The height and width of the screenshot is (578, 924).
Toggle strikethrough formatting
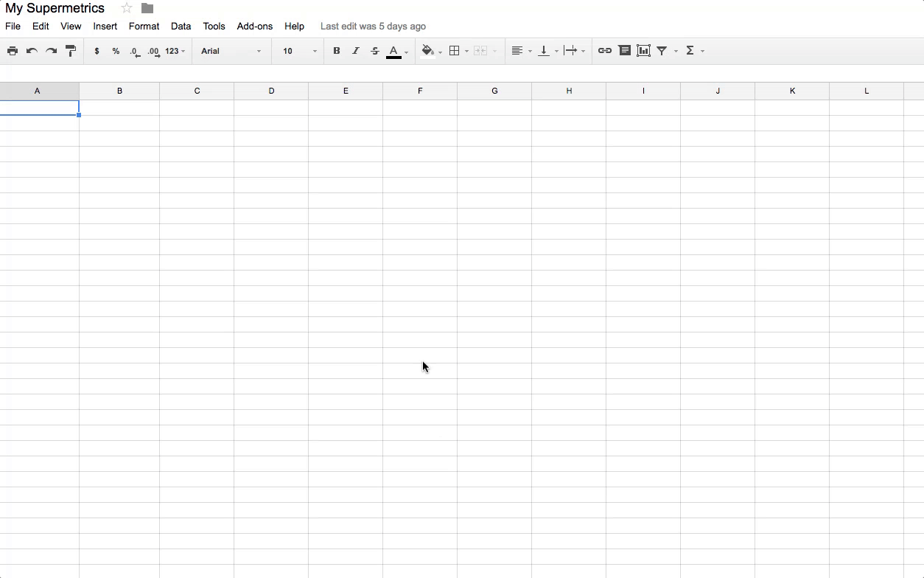click(x=375, y=51)
